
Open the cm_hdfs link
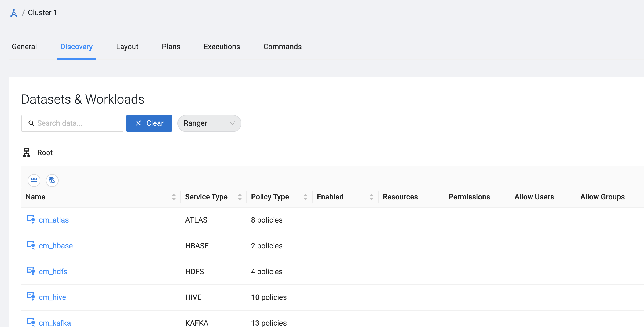coord(53,272)
